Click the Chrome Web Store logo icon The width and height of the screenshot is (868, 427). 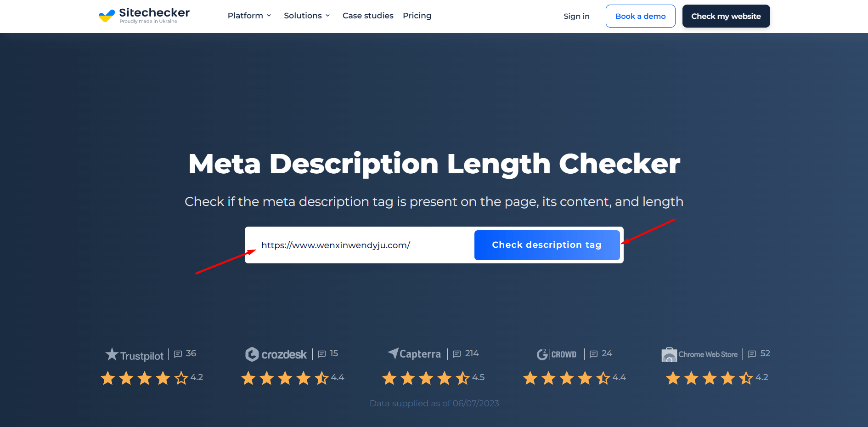point(669,354)
